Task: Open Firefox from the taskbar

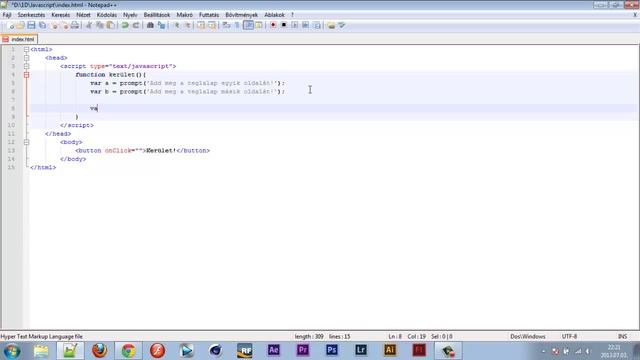Action: click(99, 351)
